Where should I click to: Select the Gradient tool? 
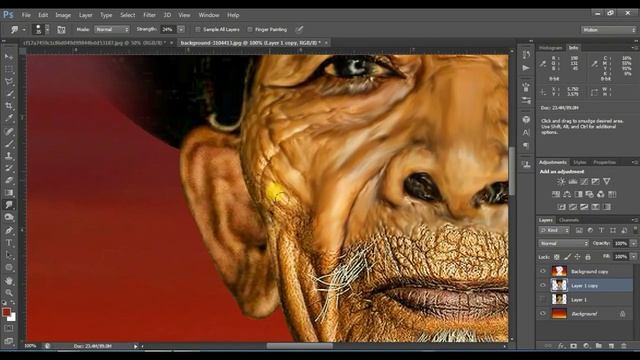[9, 193]
